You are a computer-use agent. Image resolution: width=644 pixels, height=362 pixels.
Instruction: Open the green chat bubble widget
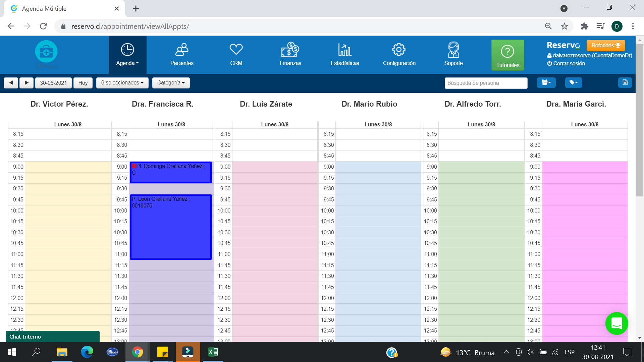616,323
